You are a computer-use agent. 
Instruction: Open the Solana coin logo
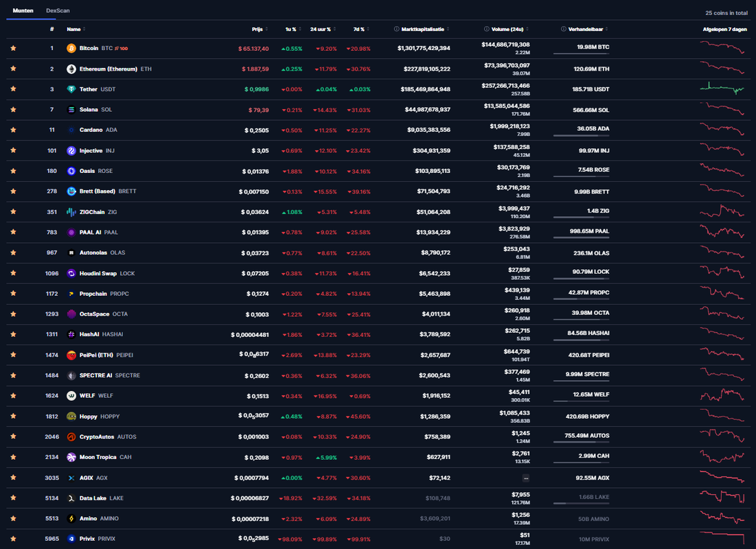(71, 109)
